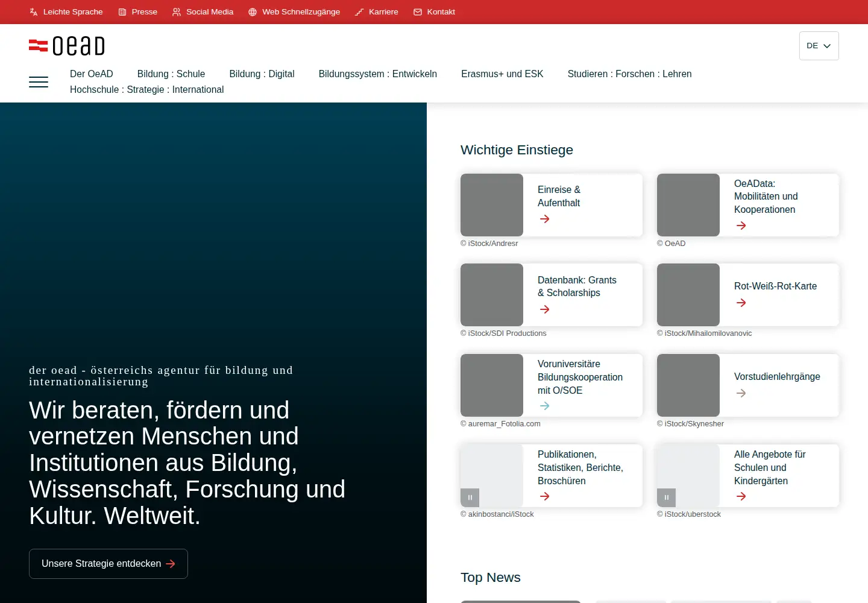
Task: Click the Social Media people icon
Action: pyautogui.click(x=177, y=12)
